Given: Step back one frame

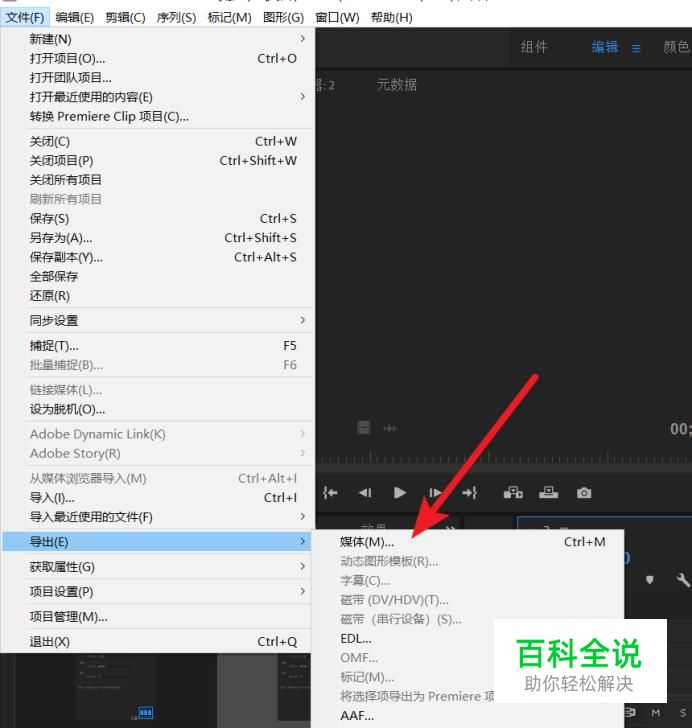Looking at the screenshot, I should click(x=365, y=493).
